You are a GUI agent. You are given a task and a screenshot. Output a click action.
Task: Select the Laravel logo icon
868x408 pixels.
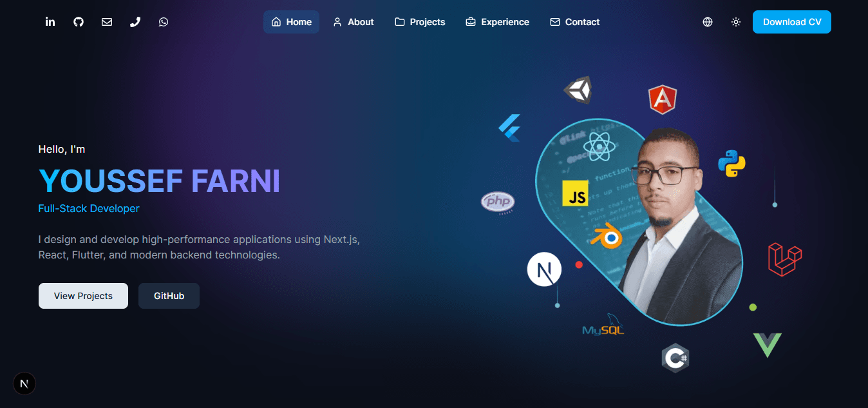783,259
